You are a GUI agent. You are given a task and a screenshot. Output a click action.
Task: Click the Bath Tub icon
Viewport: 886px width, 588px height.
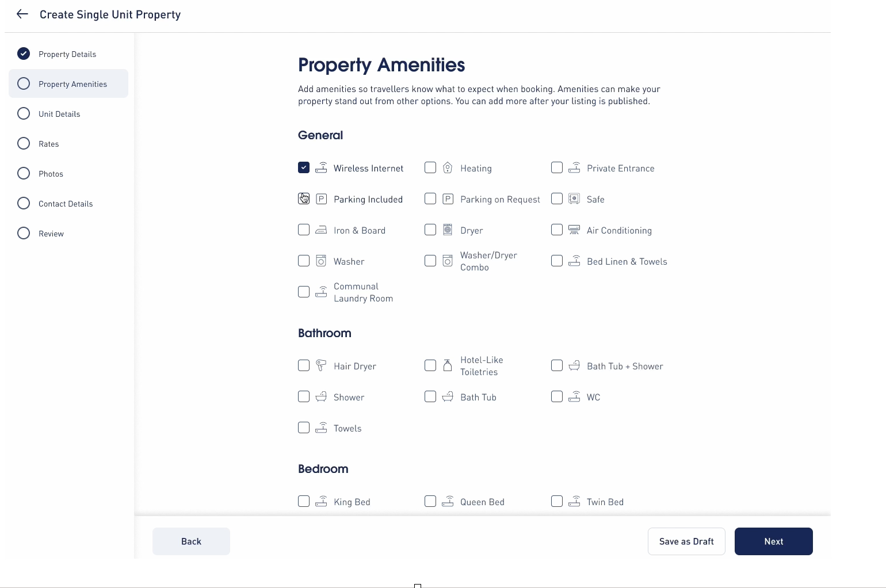click(448, 396)
